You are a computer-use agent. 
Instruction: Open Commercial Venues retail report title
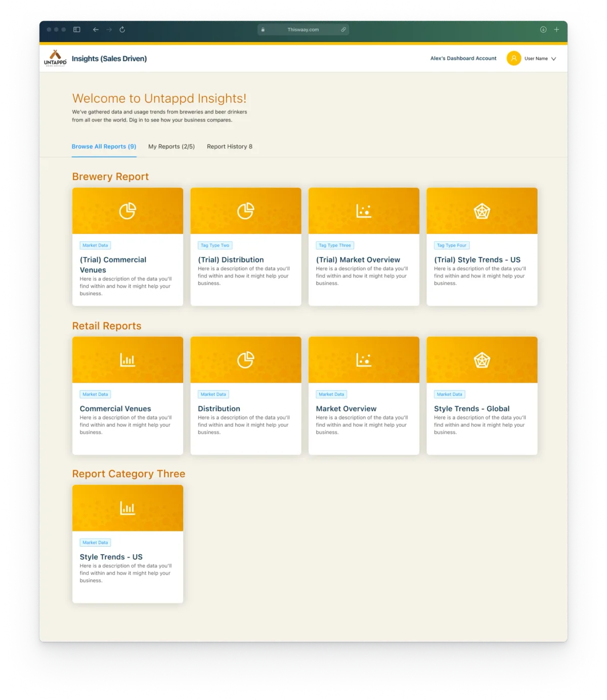[x=115, y=408]
